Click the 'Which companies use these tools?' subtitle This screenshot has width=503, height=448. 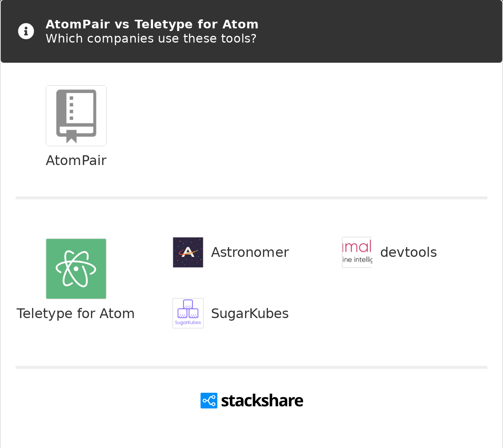[x=151, y=38]
